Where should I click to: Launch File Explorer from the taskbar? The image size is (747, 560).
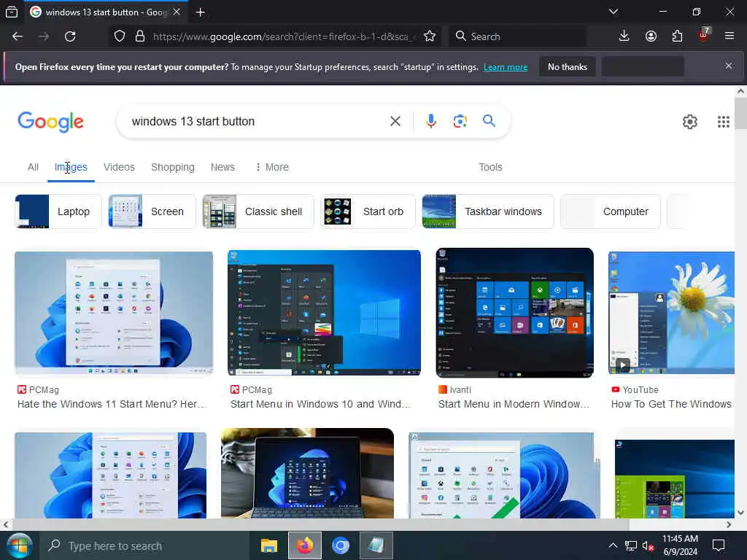click(269, 545)
